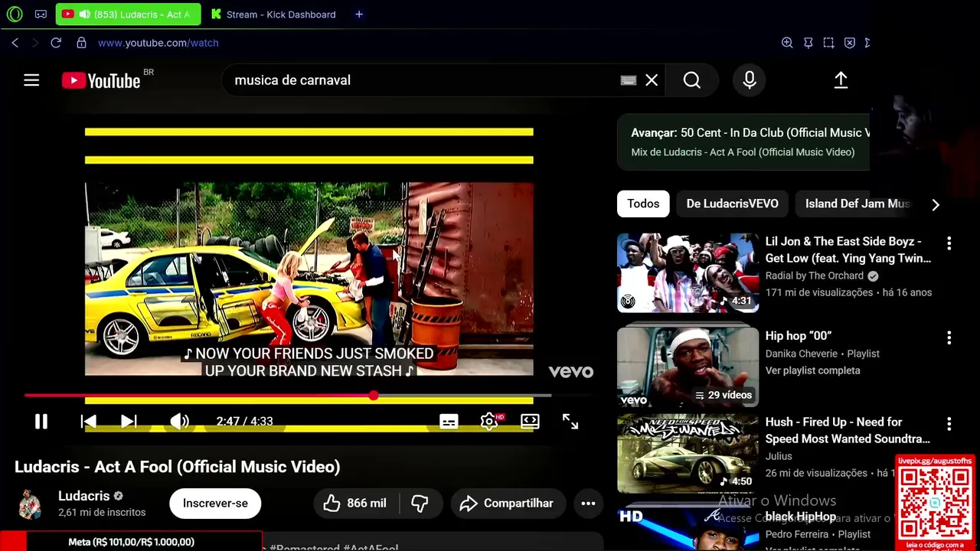Screen dimensions: 980x551
Task: Click the address bar URL
Action: [x=158, y=43]
